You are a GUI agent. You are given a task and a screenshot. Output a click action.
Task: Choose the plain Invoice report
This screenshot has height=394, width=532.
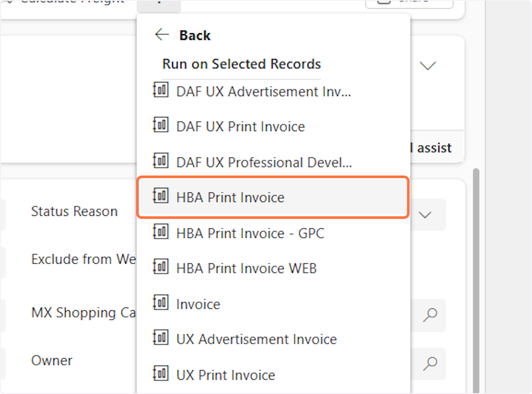click(198, 304)
